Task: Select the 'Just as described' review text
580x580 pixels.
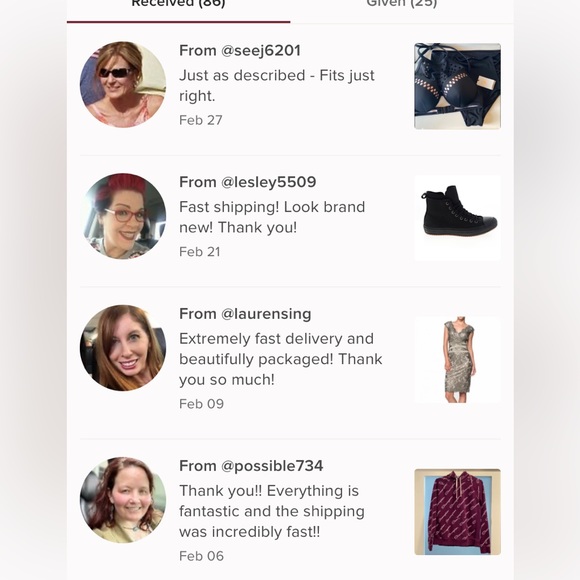Action: (277, 85)
